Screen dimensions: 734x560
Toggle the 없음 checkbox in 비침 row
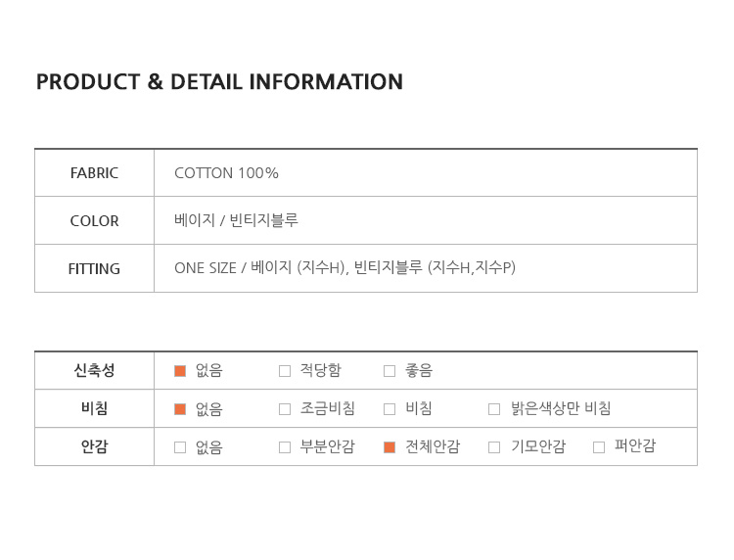click(180, 409)
